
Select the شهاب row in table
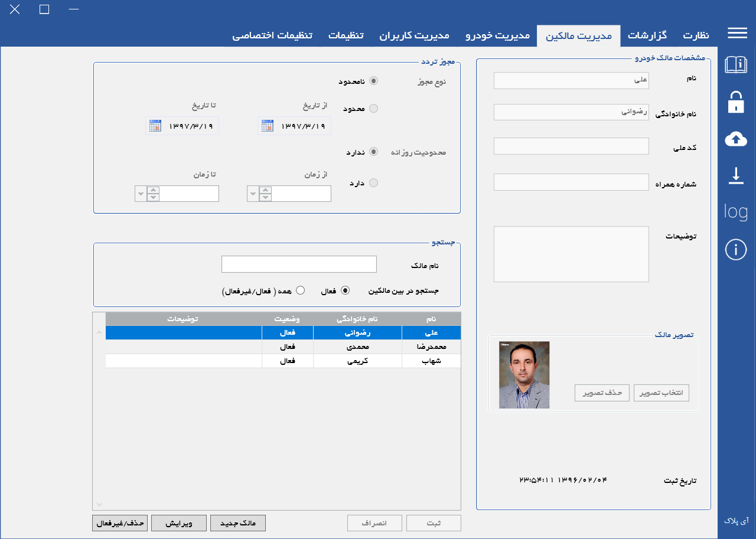[x=283, y=361]
